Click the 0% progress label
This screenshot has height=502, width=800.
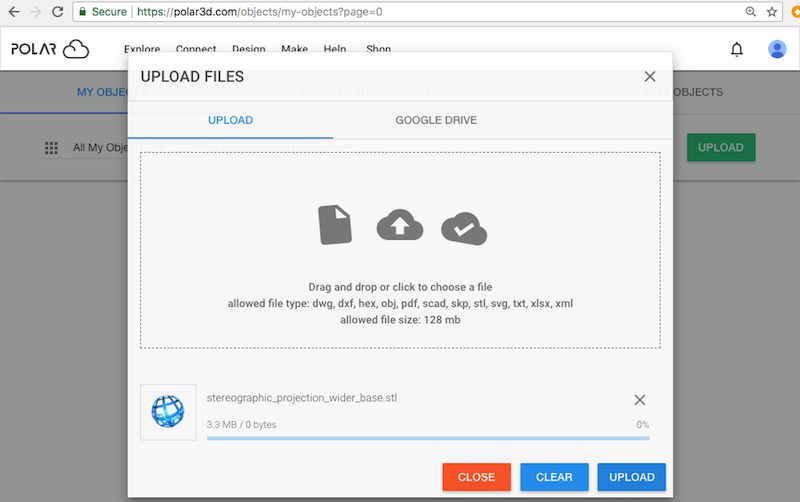(642, 424)
